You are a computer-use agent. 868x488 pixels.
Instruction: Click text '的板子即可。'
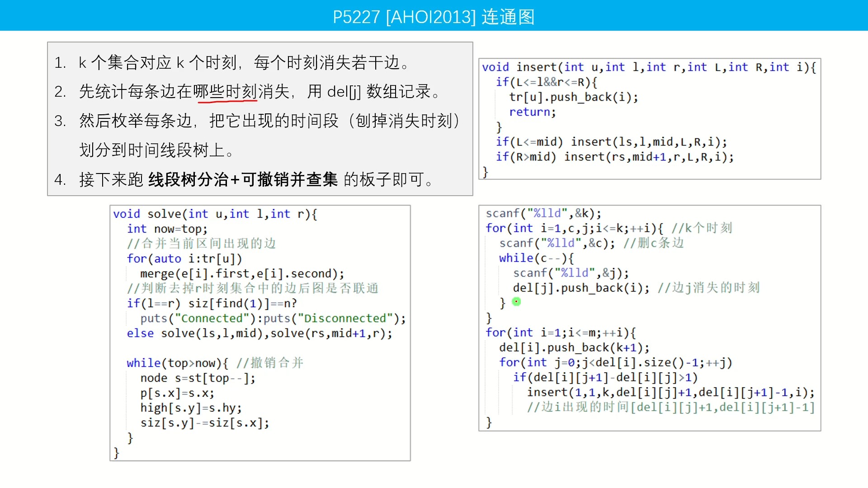(389, 179)
